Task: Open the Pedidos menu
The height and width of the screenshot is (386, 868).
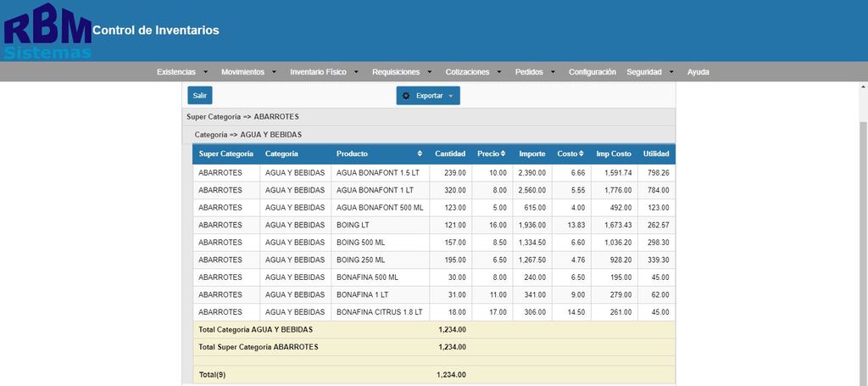Action: coord(529,72)
